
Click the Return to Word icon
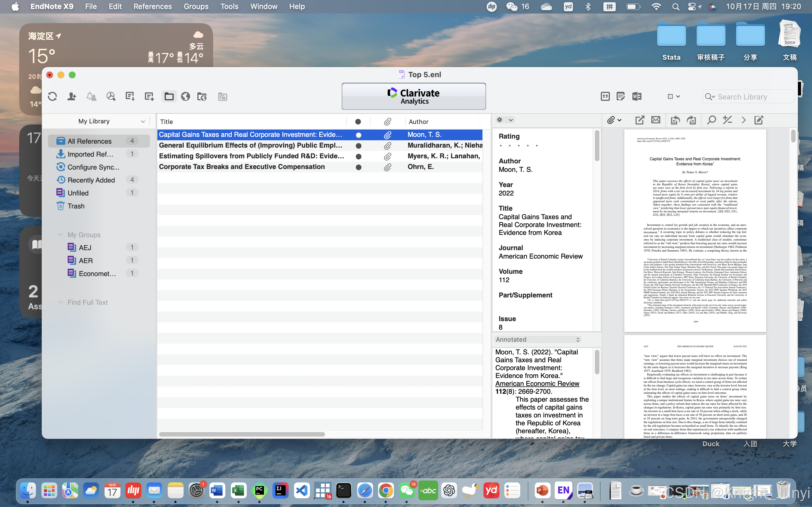point(637,97)
